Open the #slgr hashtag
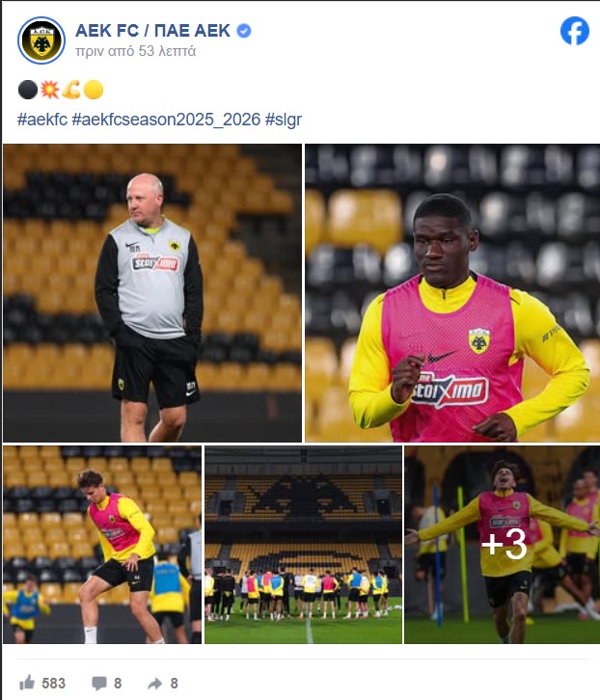 coord(284,120)
